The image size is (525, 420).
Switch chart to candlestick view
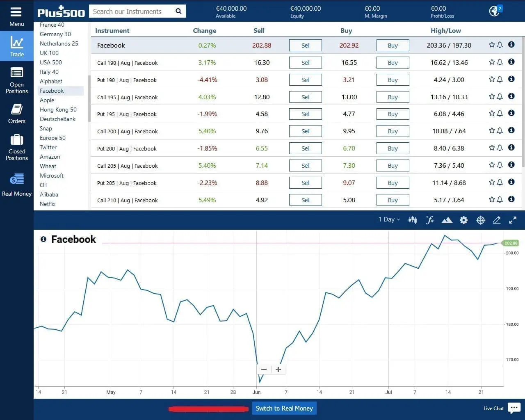tap(413, 220)
